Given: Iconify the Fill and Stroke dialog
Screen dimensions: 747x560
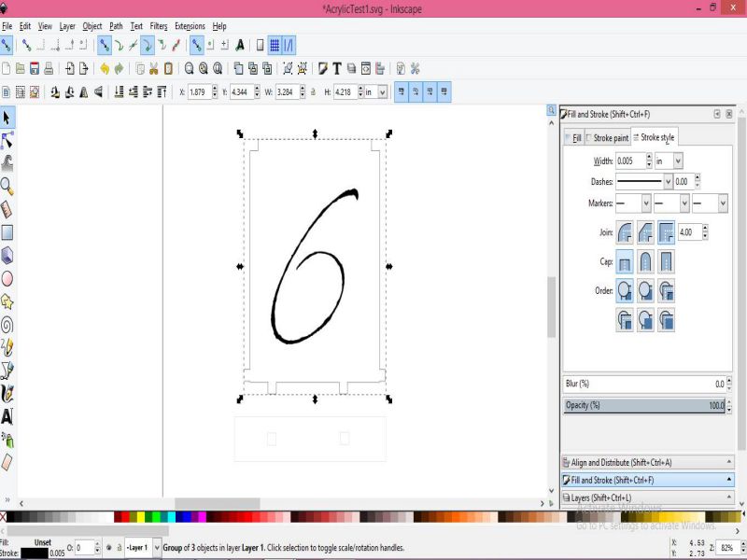Looking at the screenshot, I should (717, 114).
